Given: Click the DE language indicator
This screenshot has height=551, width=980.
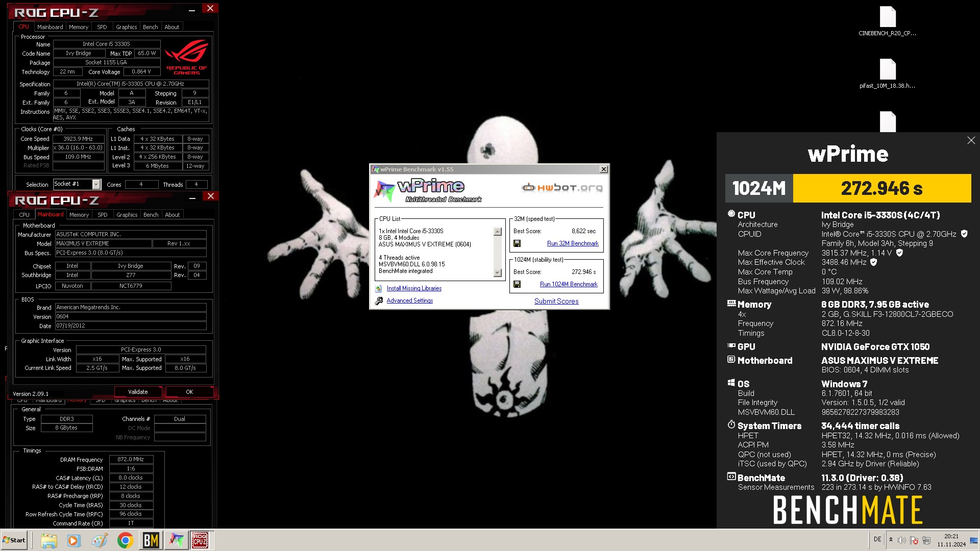Looking at the screenshot, I should (x=877, y=539).
